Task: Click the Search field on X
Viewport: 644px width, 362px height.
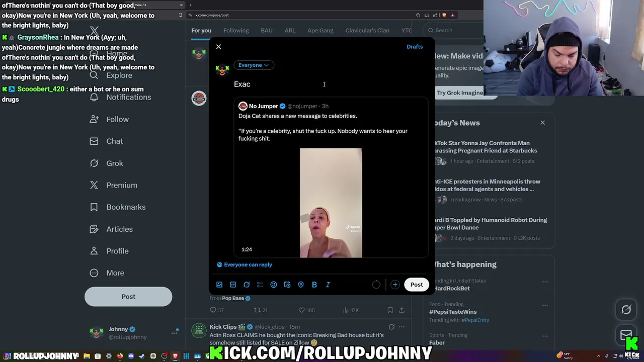Action: coord(453,30)
